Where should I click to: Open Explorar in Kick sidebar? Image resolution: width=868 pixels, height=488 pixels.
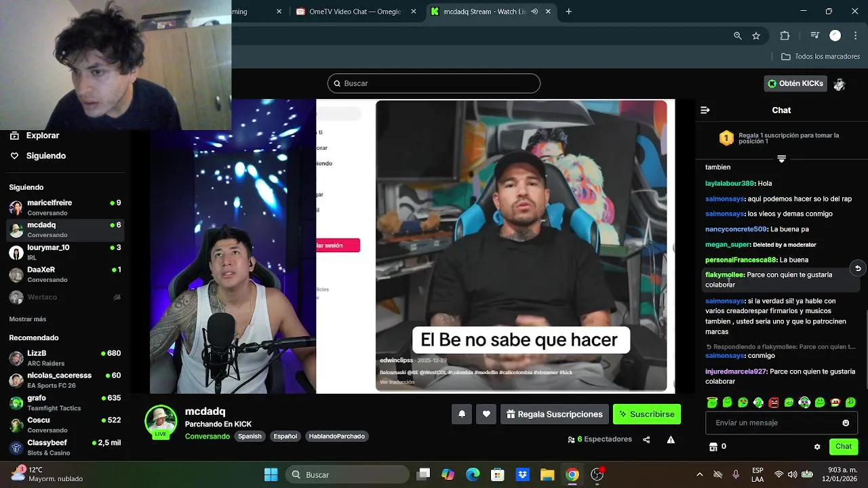pyautogui.click(x=35, y=136)
